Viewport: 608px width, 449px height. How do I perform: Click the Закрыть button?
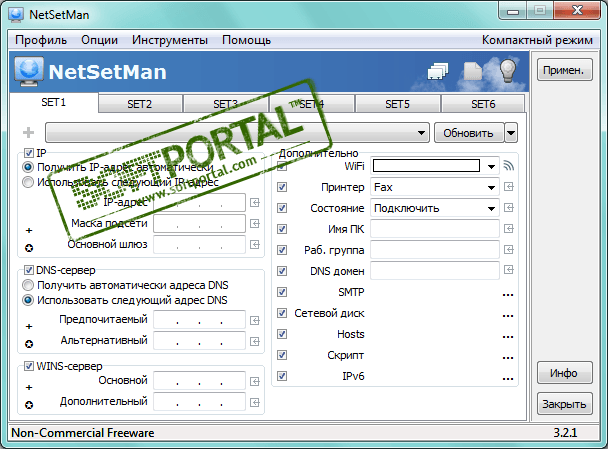point(565,404)
